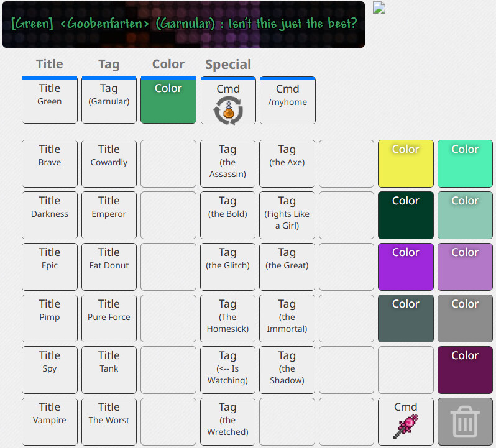Viewport: 496px width, 448px height.
Task: Pick the mint aqua Color swatch
Action: 465,164
